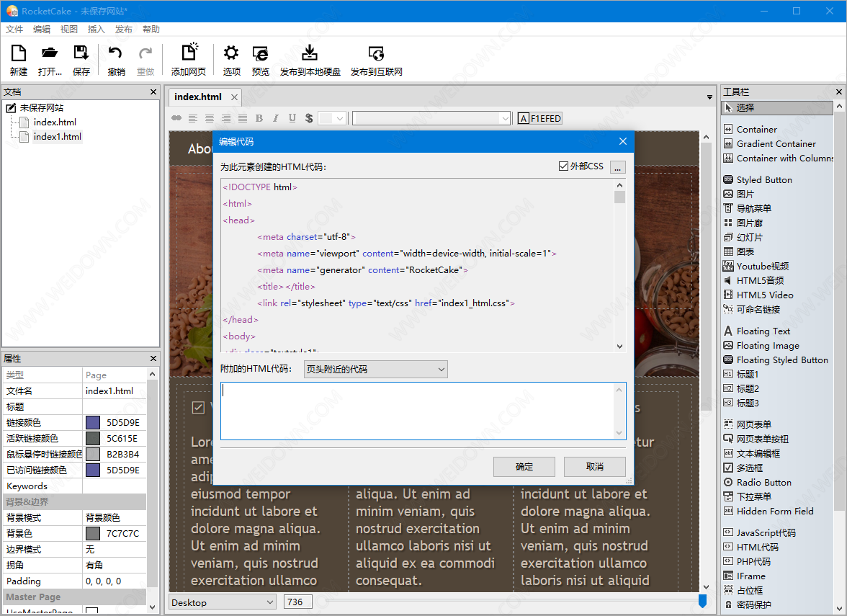Expand the font selection dropdown in editor toolbar
Image resolution: width=847 pixels, height=616 pixels.
504,118
